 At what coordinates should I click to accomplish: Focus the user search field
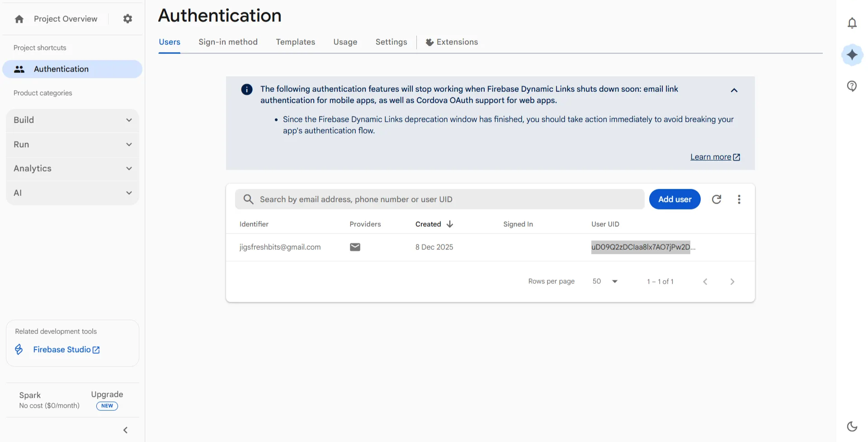(439, 200)
